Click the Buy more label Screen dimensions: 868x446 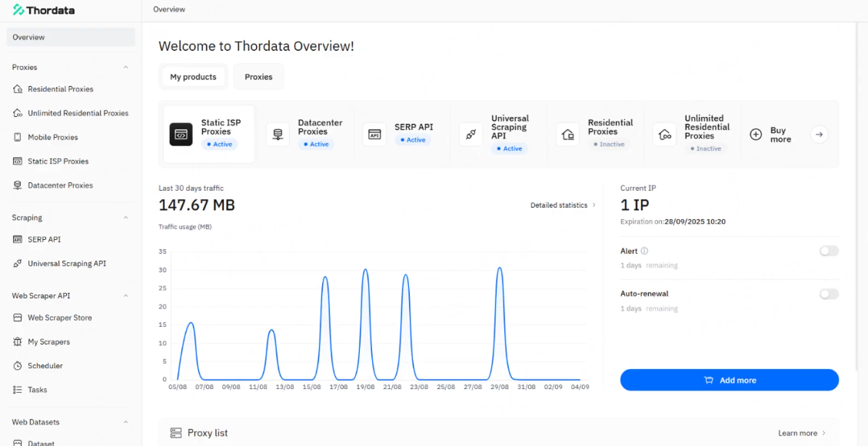[780, 135]
